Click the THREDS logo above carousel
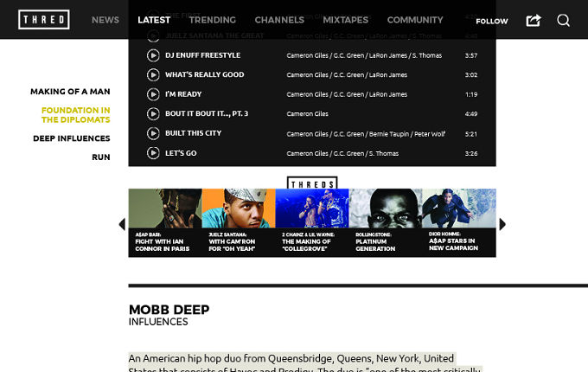The width and height of the screenshot is (588, 372). click(312, 183)
